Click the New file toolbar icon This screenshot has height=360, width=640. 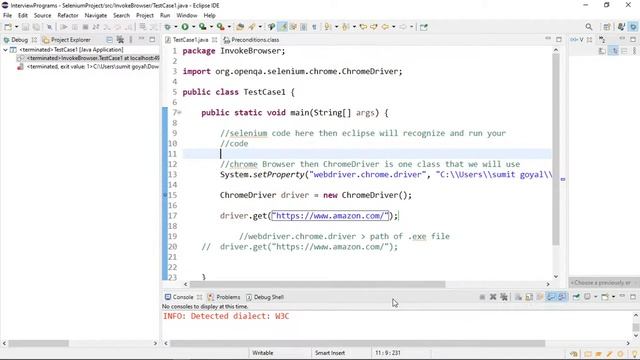coord(8,27)
